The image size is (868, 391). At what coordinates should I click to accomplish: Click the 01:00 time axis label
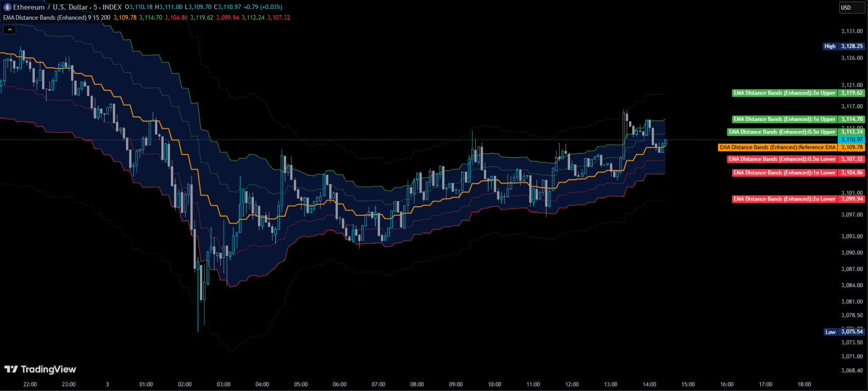click(x=146, y=384)
